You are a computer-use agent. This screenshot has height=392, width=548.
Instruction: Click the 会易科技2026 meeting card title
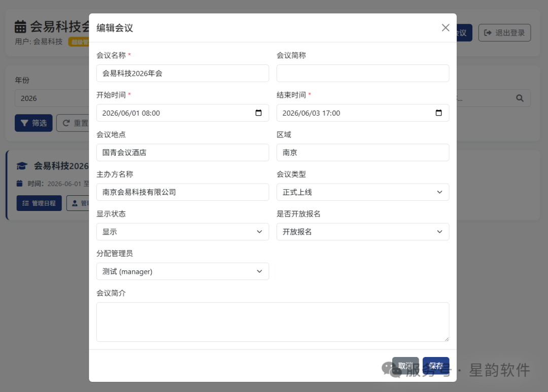pos(61,166)
